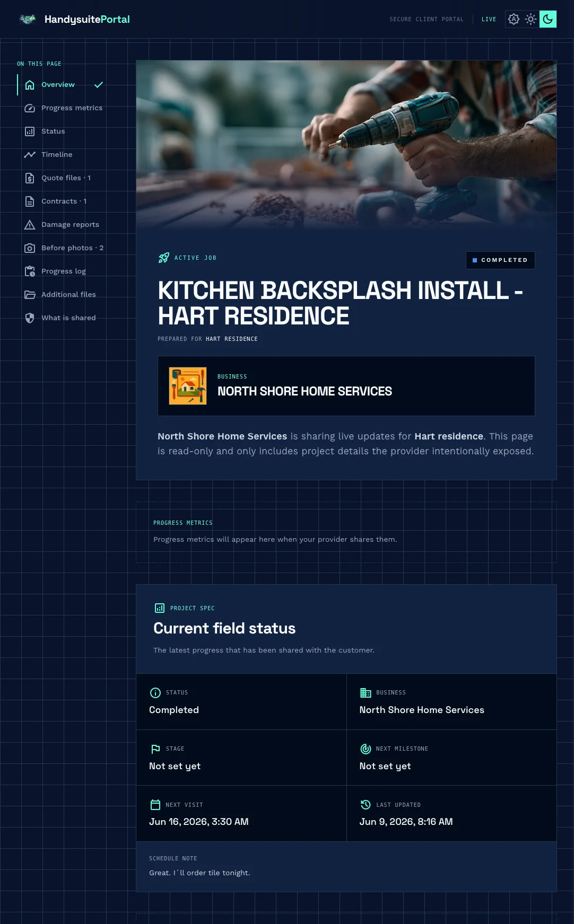Click the Progress metrics placeholder message
This screenshot has height=924, width=574.
(275, 539)
